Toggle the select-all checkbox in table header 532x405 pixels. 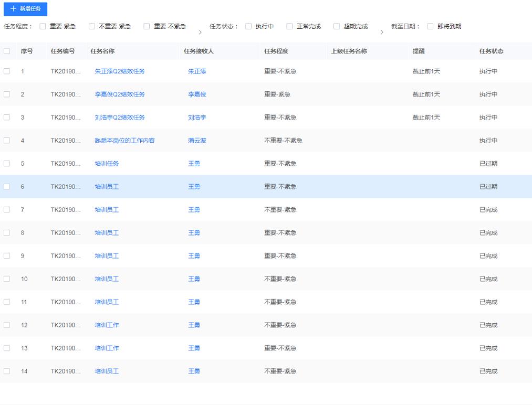(7, 51)
